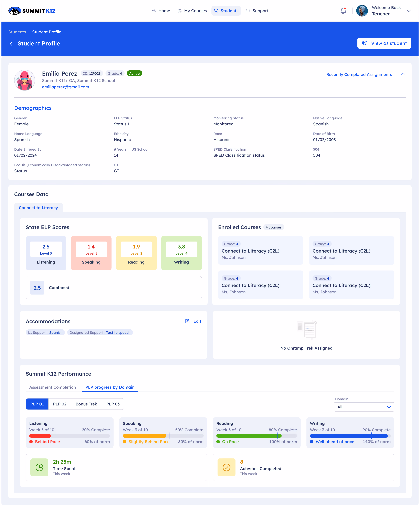Switch to the PLP 02 segment
The image size is (420, 510).
(x=60, y=404)
